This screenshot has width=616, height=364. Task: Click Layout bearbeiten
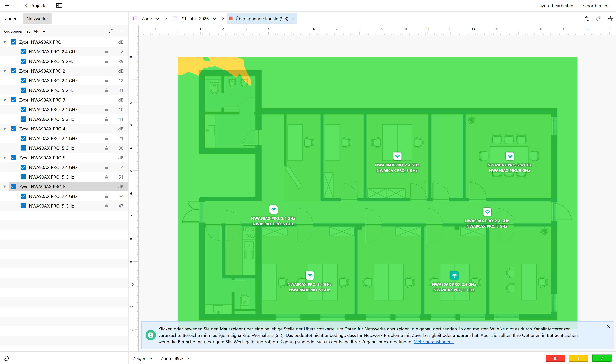point(555,6)
